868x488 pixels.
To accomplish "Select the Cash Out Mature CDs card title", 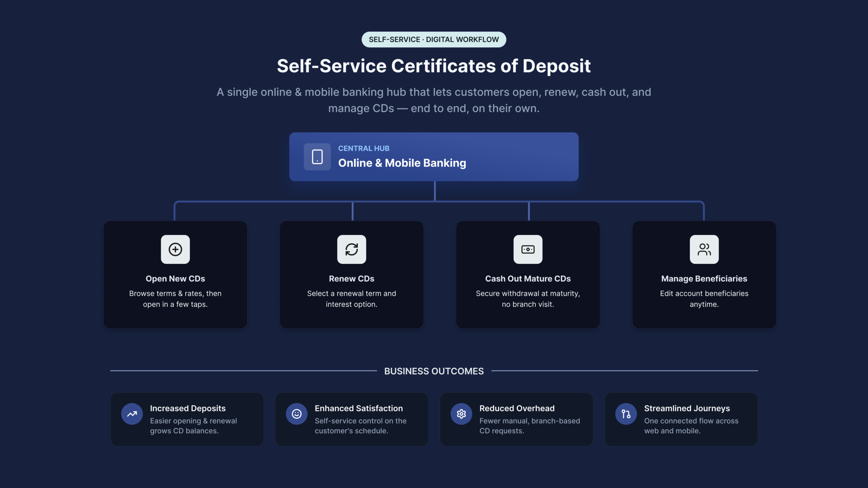I will click(528, 279).
